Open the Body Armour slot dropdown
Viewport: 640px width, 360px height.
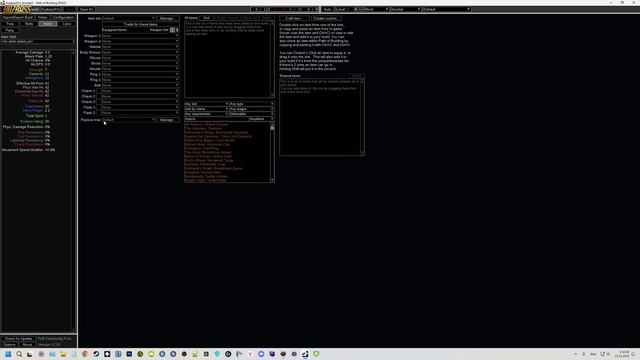pos(140,52)
